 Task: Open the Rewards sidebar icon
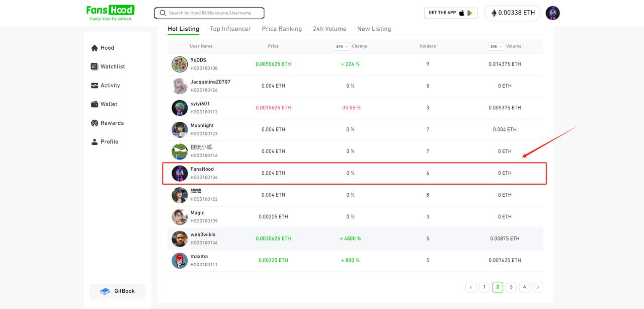click(x=95, y=123)
